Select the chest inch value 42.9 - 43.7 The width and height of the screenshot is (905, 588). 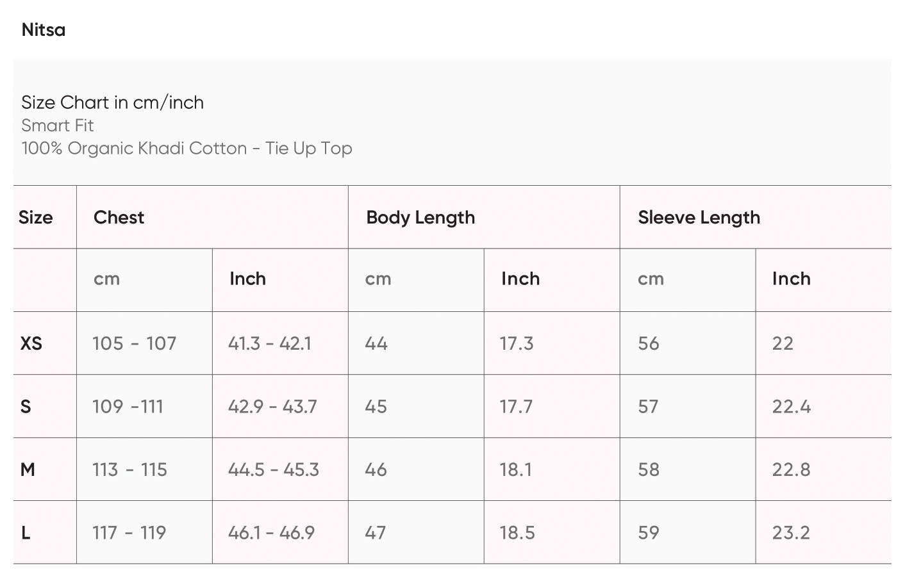[x=272, y=407]
